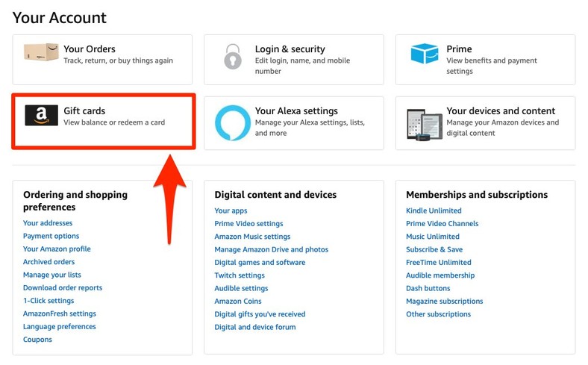Select Language preferences link
The image size is (588, 365).
point(59,326)
